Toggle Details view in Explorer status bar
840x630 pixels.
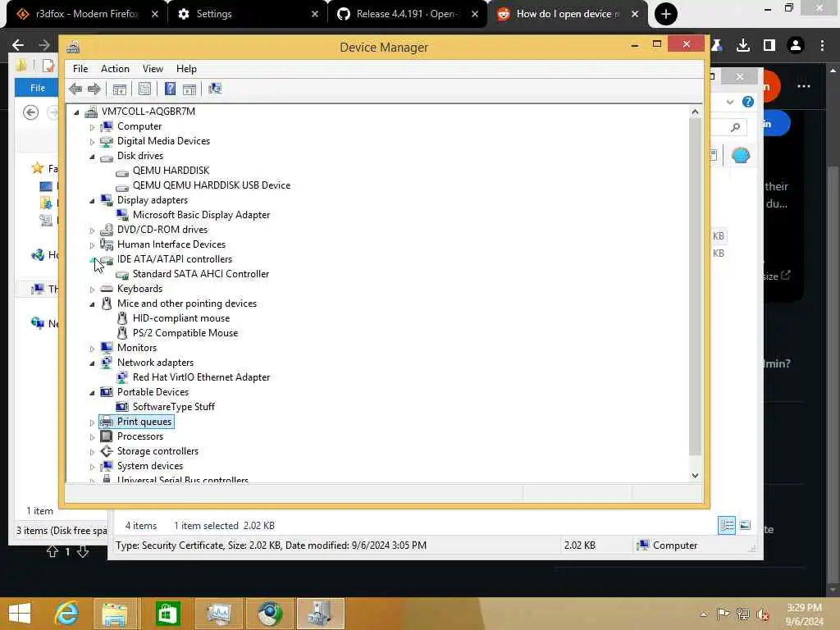click(x=727, y=526)
